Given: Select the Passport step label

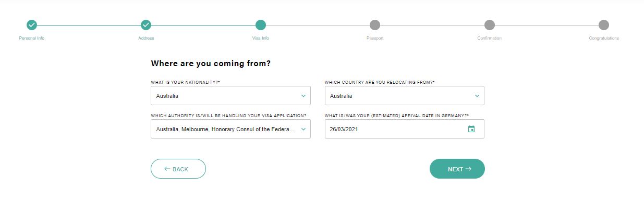Looking at the screenshot, I should click(375, 39).
